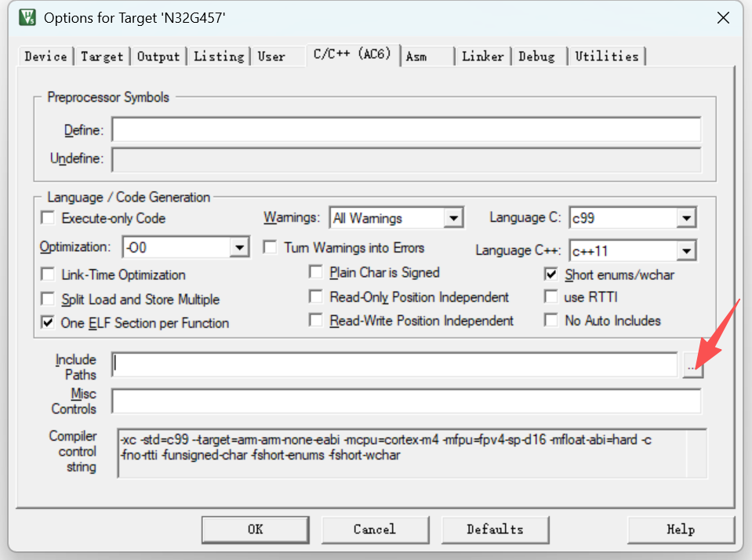
Task: Open Language C++ standard dropdown
Action: [x=686, y=251]
